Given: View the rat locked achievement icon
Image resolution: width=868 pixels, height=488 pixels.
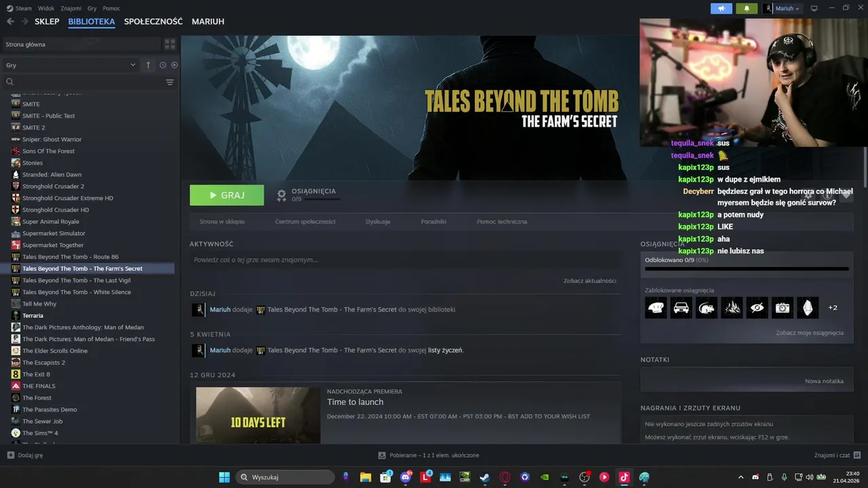Looking at the screenshot, I should pyautogui.click(x=707, y=308).
